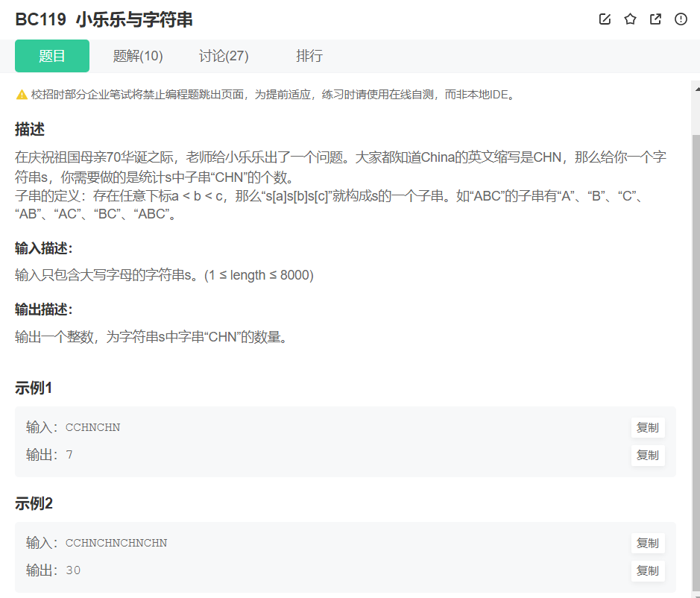Viewport: 700px width, 598px height.
Task: View the 排行 tab
Action: click(309, 55)
